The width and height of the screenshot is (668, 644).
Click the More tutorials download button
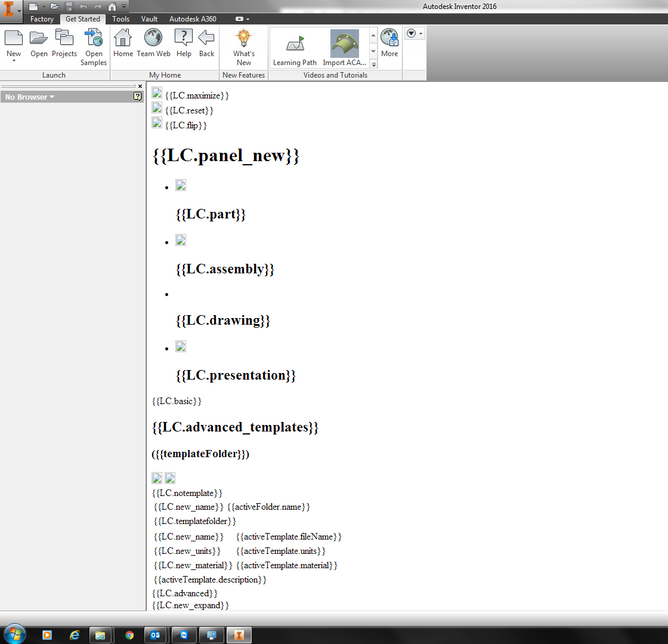pyautogui.click(x=389, y=42)
